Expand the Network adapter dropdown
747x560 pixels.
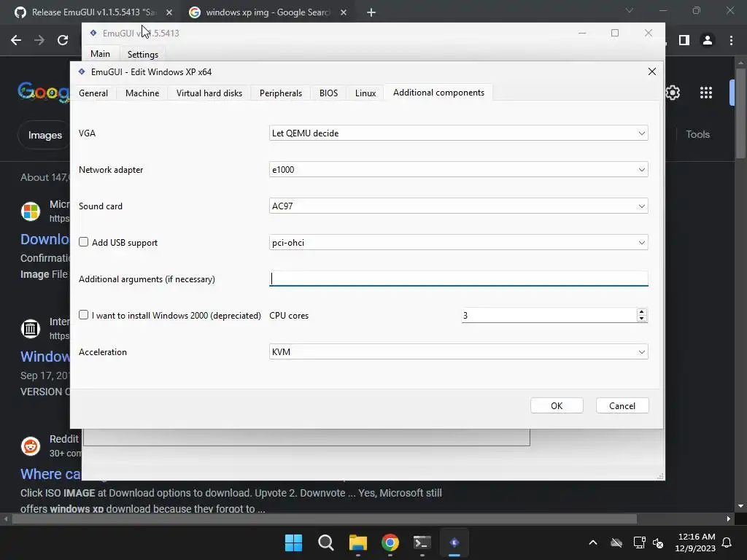click(x=458, y=169)
